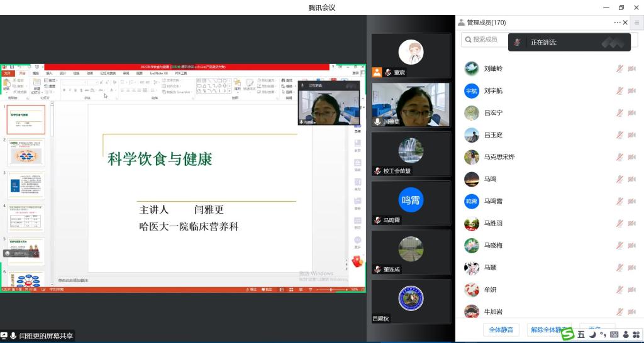
Task: Click the camera icon for 马胜羽
Action: pyautogui.click(x=631, y=224)
